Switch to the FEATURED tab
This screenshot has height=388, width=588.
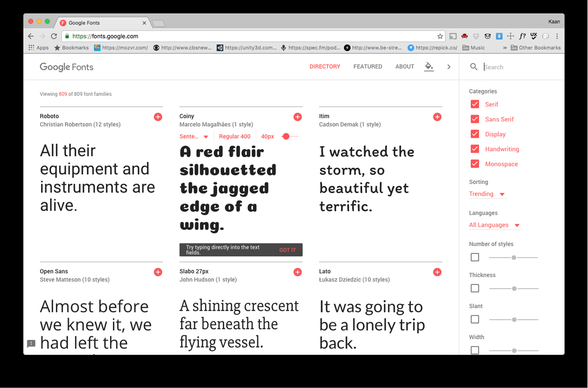[x=368, y=67]
